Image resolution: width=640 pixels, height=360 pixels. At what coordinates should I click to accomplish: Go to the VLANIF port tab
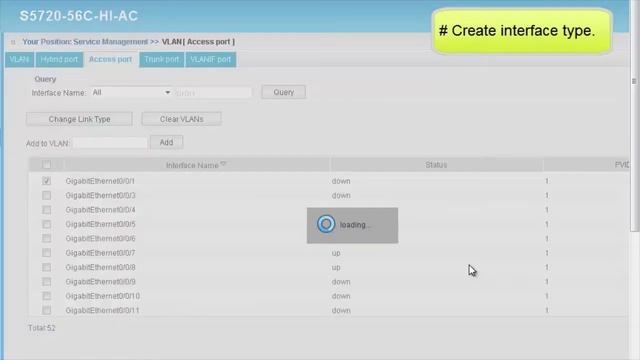[211, 60]
